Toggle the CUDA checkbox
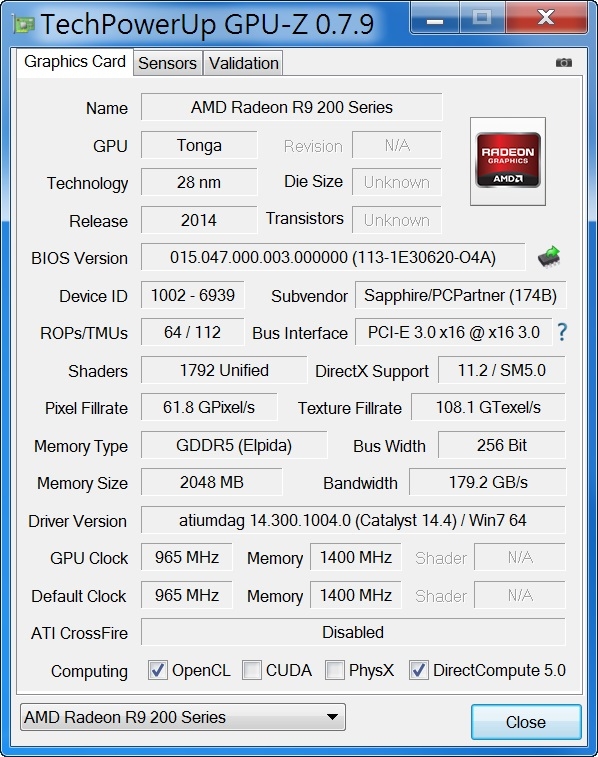Viewport: 598px width, 757px height. 251,670
